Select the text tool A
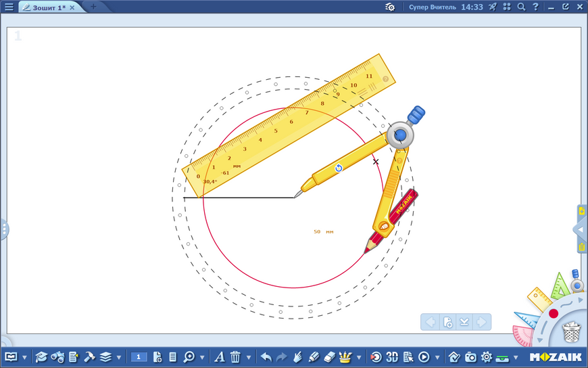 pos(220,356)
